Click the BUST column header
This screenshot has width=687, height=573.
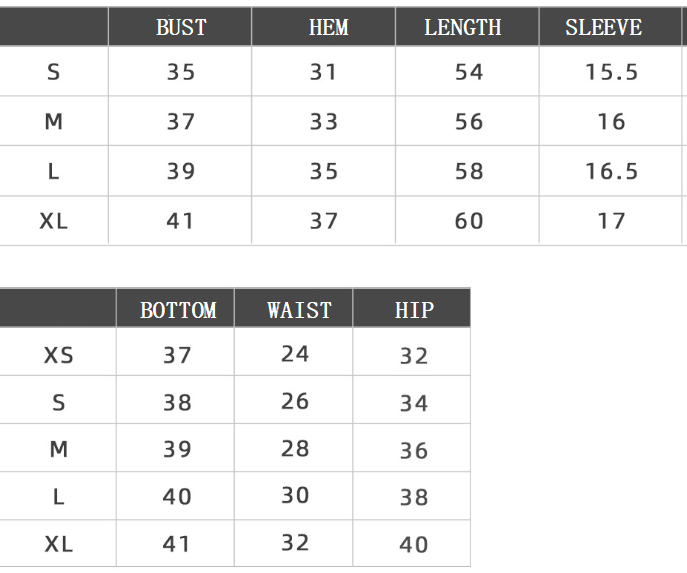(181, 28)
